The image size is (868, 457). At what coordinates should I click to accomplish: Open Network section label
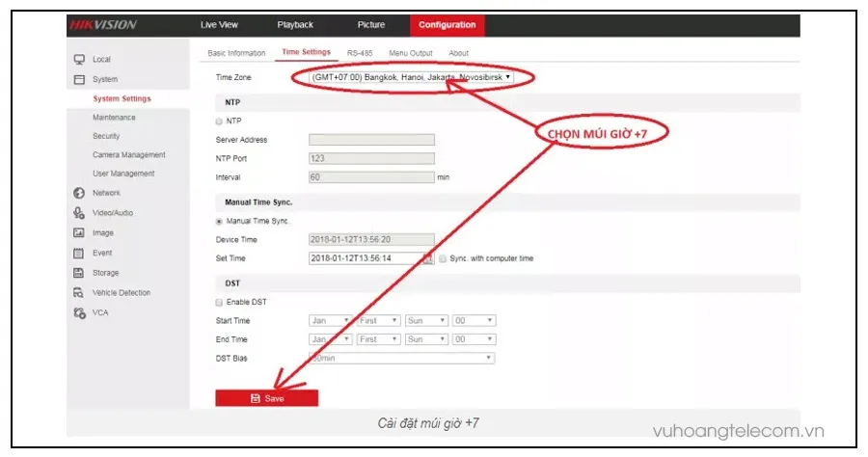(x=106, y=193)
